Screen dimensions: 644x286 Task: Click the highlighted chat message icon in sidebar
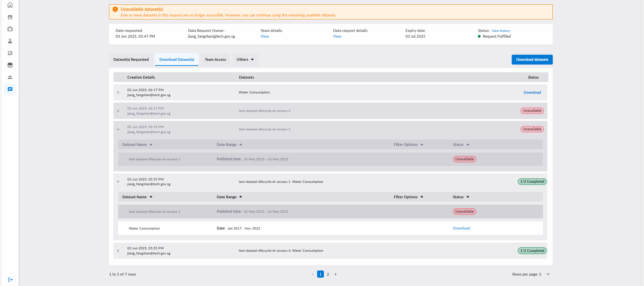click(10, 89)
